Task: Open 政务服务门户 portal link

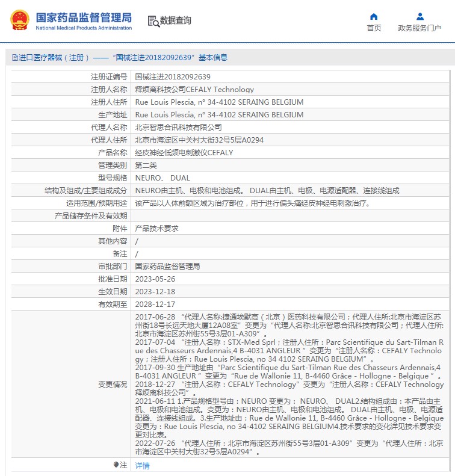Action: point(419,28)
